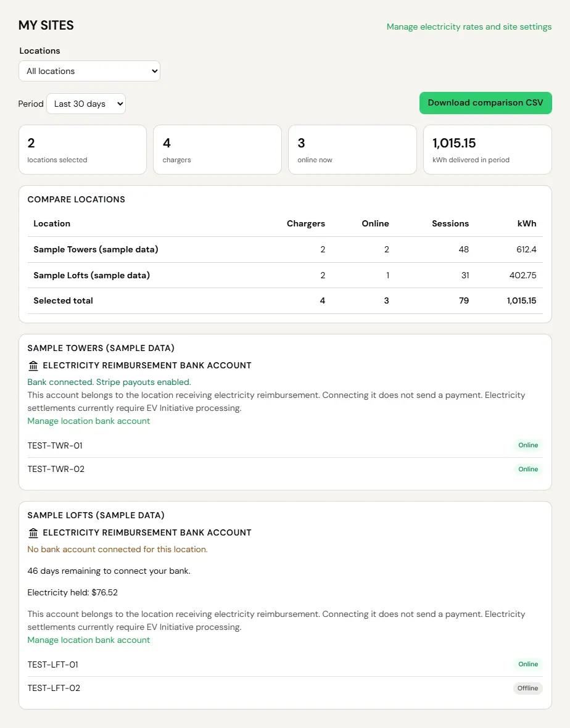Click the Online badge for TEST-LFT-01
Image resolution: width=570 pixels, height=728 pixels.
pos(528,664)
